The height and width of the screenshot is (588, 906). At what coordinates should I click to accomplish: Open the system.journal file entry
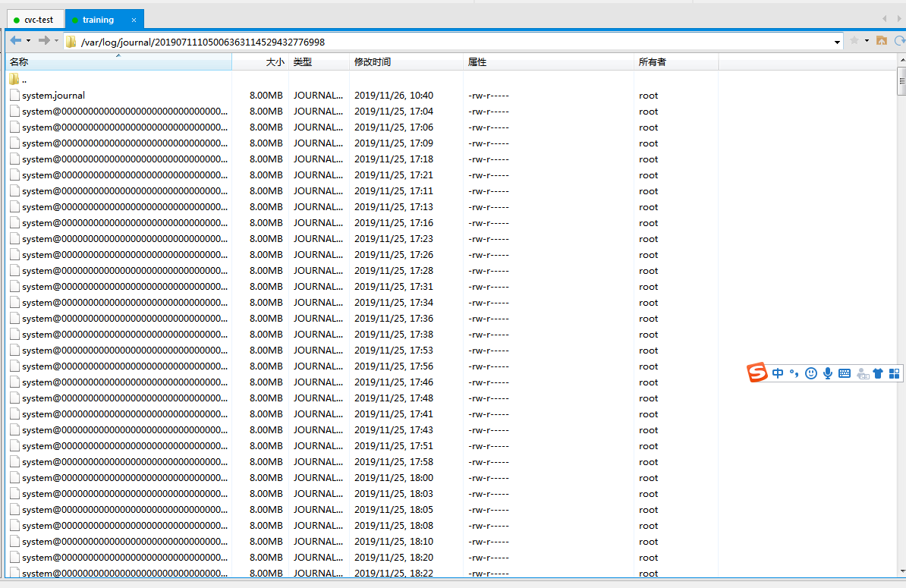click(x=54, y=95)
